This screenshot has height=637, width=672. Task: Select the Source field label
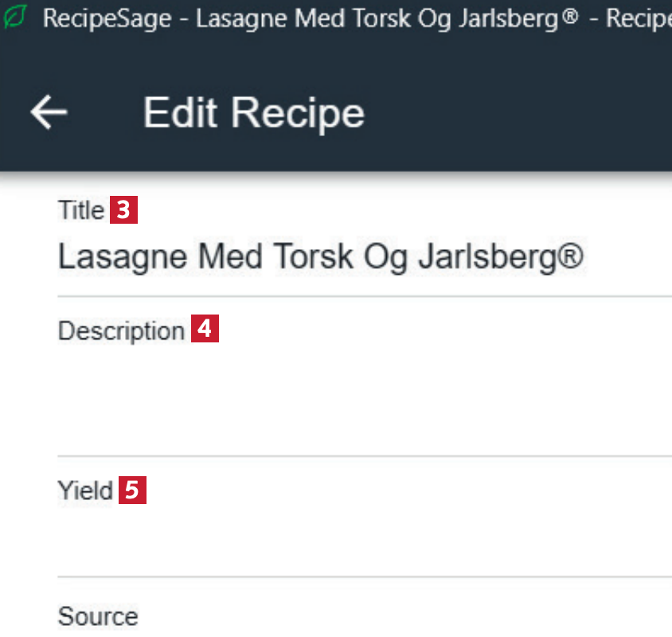[98, 616]
